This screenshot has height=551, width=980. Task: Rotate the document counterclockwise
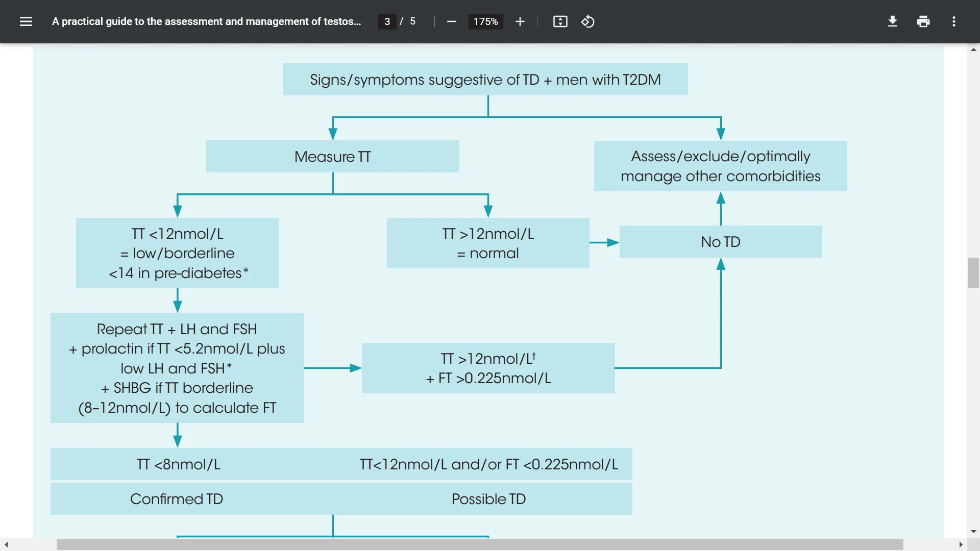pyautogui.click(x=587, y=21)
